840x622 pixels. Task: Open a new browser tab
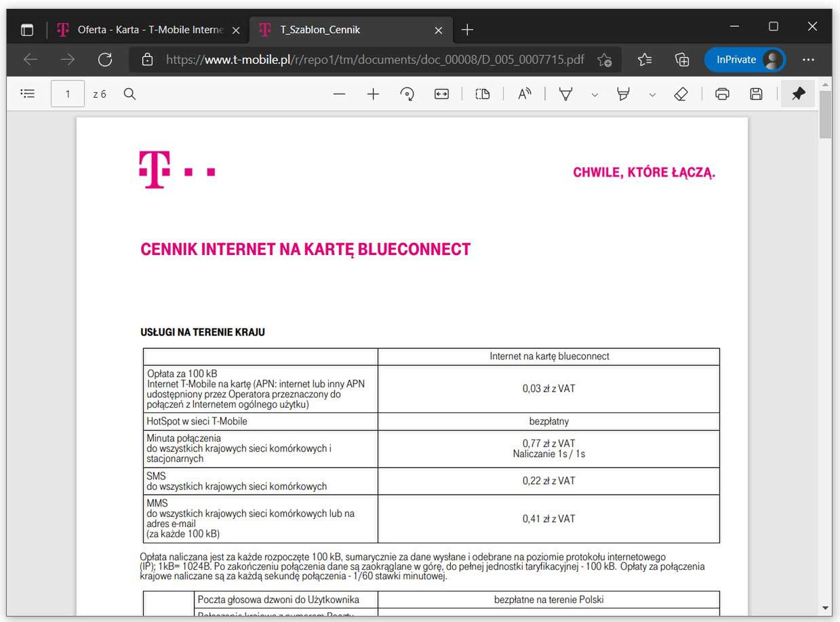467,30
